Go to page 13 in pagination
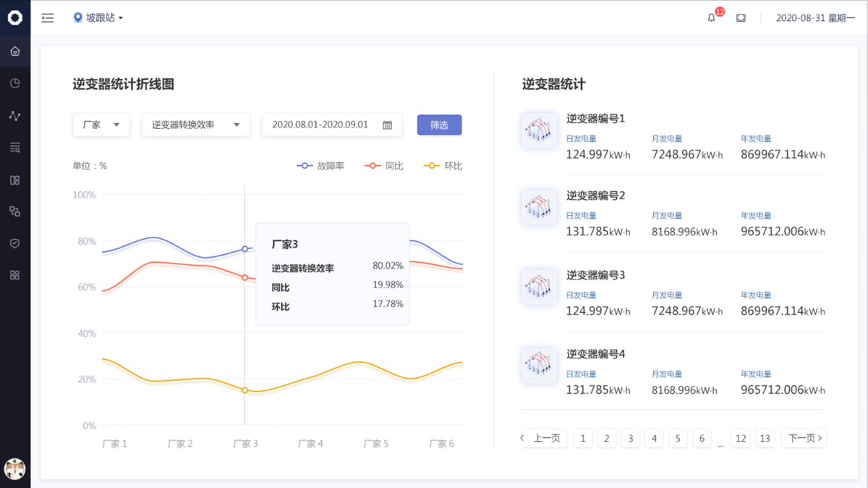Viewport: 868px width, 488px height. 765,438
